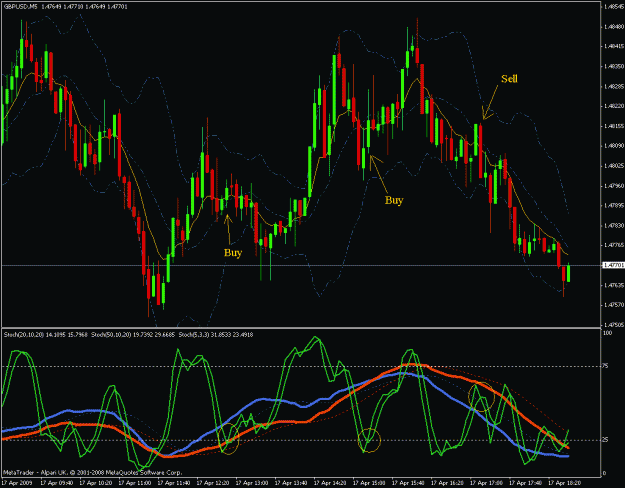The image size is (625, 488).
Task: Click the 1.47570 price axis label
Action: (614, 305)
